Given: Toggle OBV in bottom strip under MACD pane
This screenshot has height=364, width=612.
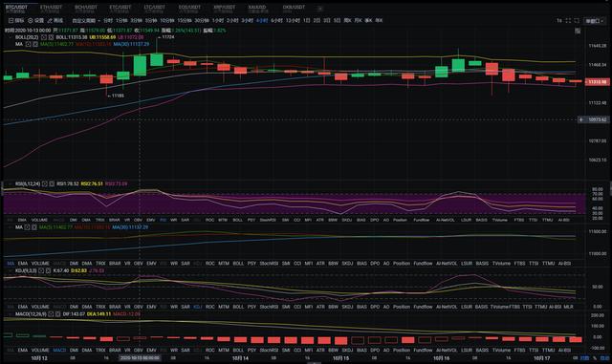Looking at the screenshot, I should [138, 350].
